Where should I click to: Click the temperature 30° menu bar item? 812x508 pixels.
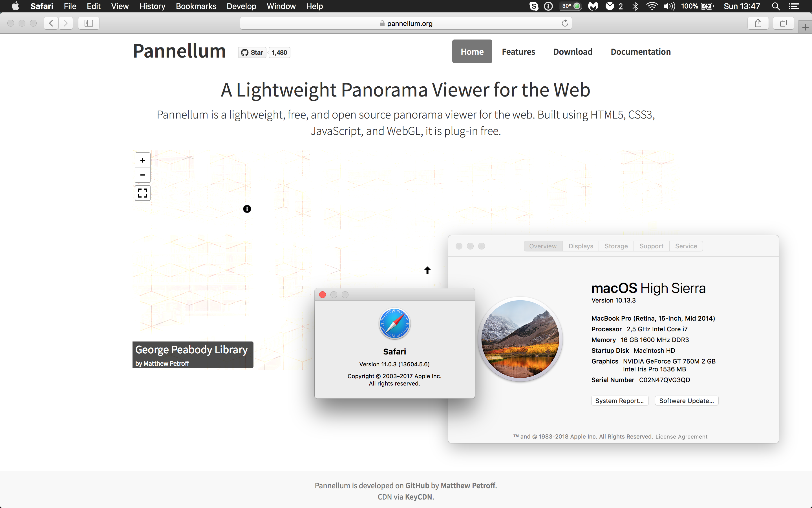point(571,6)
